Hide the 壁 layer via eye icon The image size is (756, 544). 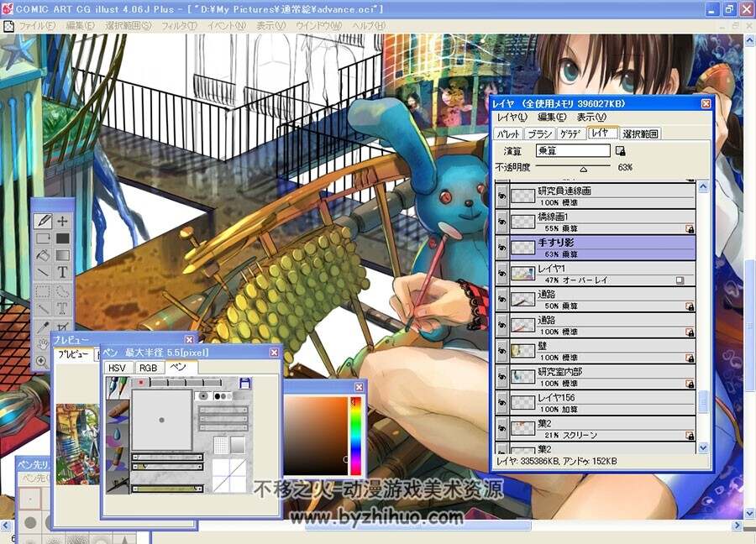pos(502,351)
